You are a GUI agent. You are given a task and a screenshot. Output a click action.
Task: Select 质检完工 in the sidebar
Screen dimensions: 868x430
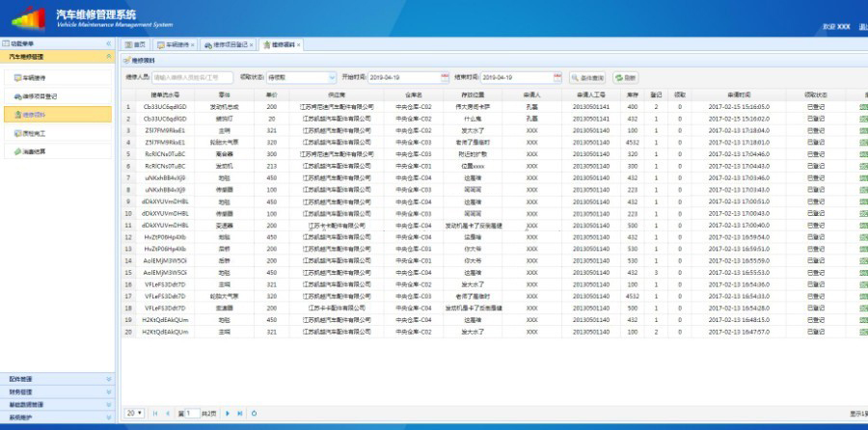click(35, 133)
